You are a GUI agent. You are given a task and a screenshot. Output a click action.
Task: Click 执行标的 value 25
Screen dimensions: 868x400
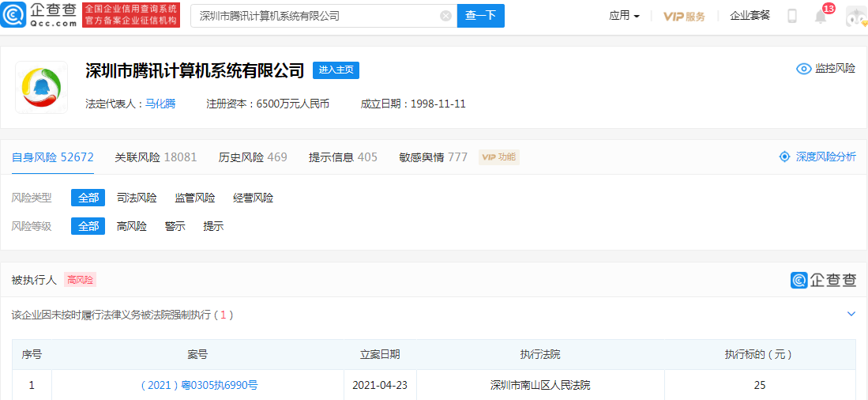click(x=759, y=385)
